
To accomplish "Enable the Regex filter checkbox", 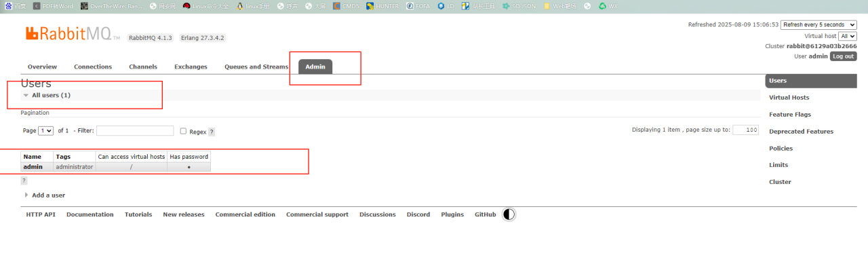I will click(183, 131).
